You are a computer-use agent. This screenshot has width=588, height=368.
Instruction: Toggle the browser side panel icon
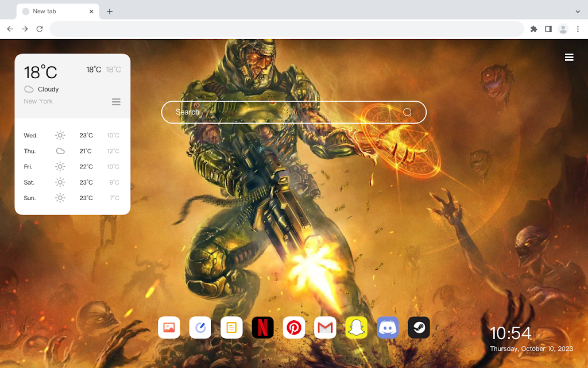click(548, 29)
